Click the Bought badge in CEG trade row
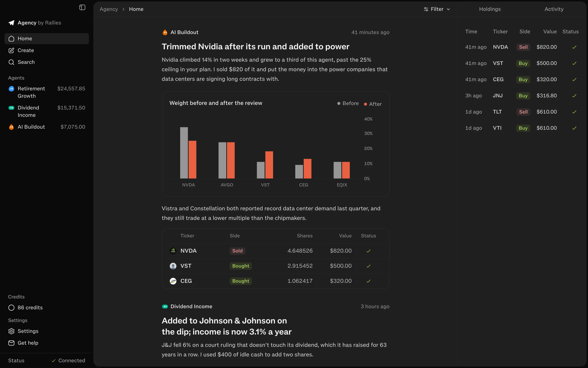The image size is (588, 368). [x=241, y=281]
